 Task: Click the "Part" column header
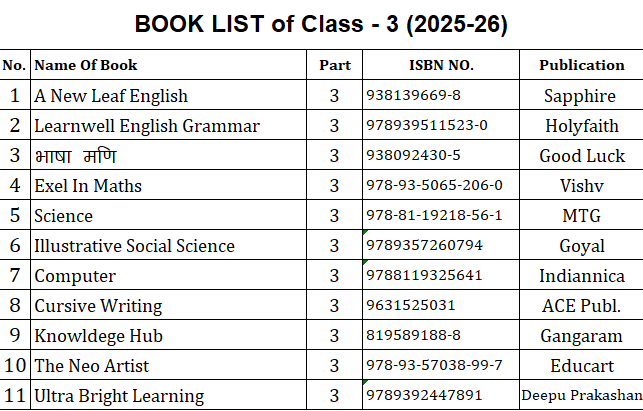point(335,65)
